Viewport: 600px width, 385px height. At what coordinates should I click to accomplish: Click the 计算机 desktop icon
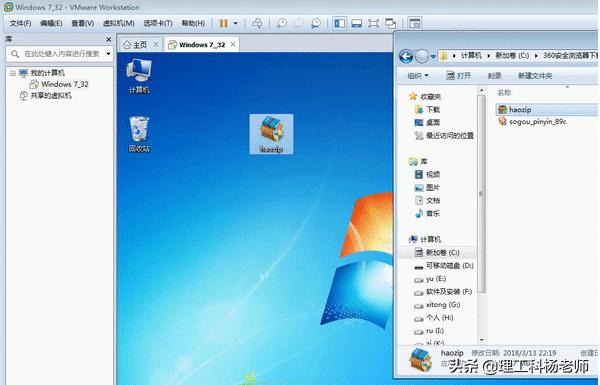pyautogui.click(x=139, y=77)
